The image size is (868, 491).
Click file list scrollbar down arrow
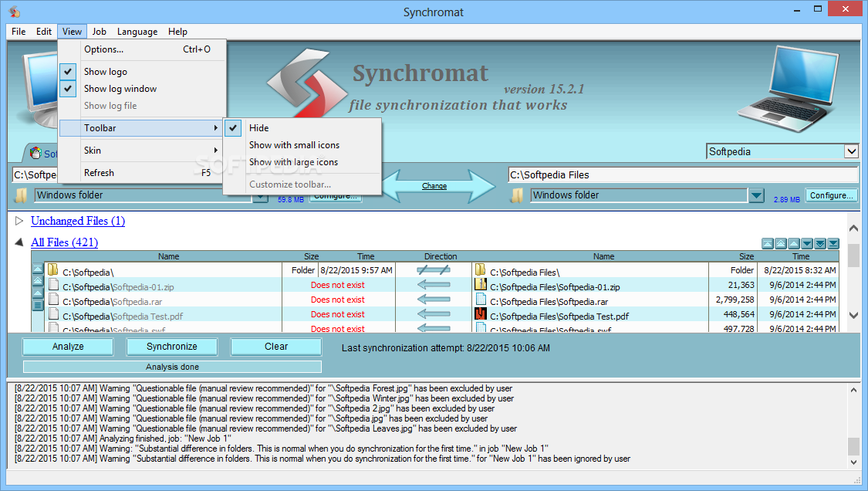(853, 315)
